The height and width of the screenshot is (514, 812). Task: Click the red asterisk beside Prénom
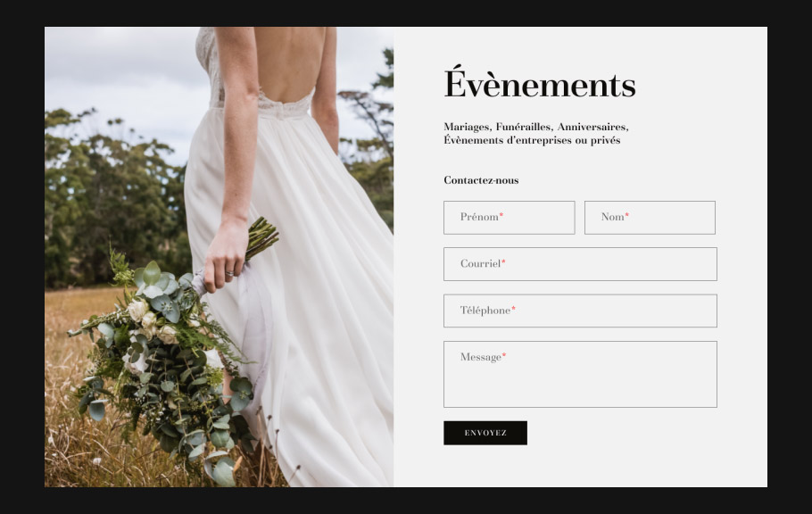point(501,216)
